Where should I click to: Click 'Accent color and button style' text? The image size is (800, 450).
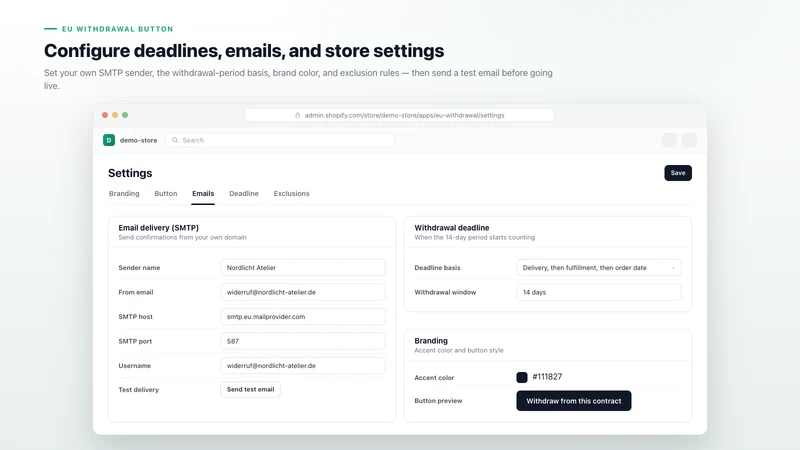459,350
